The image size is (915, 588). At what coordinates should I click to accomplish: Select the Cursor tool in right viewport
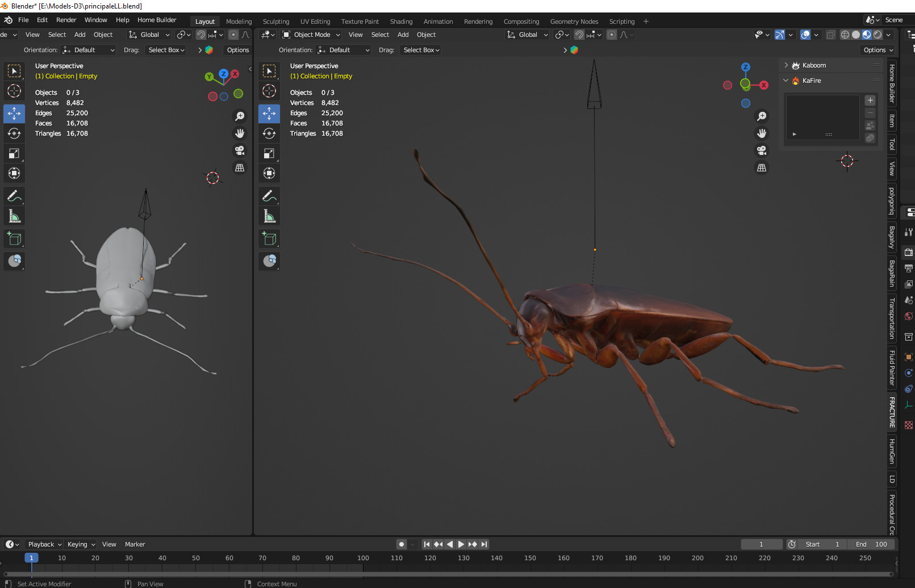point(269,91)
